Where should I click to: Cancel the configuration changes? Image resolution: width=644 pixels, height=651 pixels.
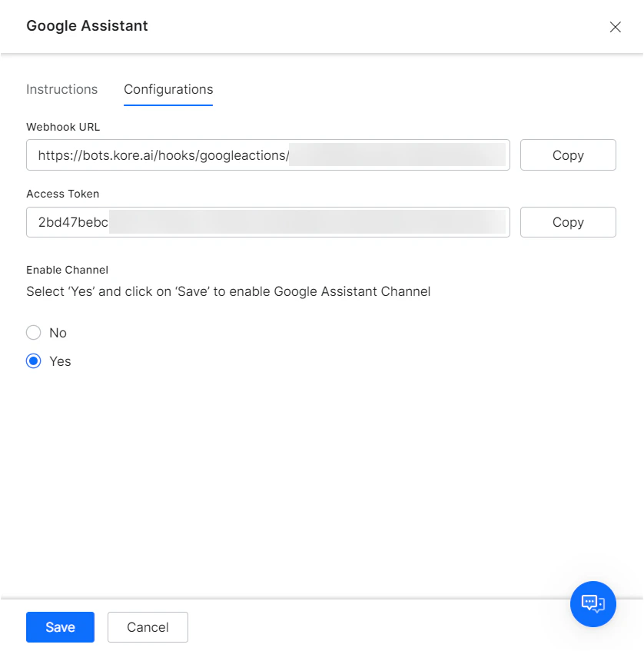148,627
